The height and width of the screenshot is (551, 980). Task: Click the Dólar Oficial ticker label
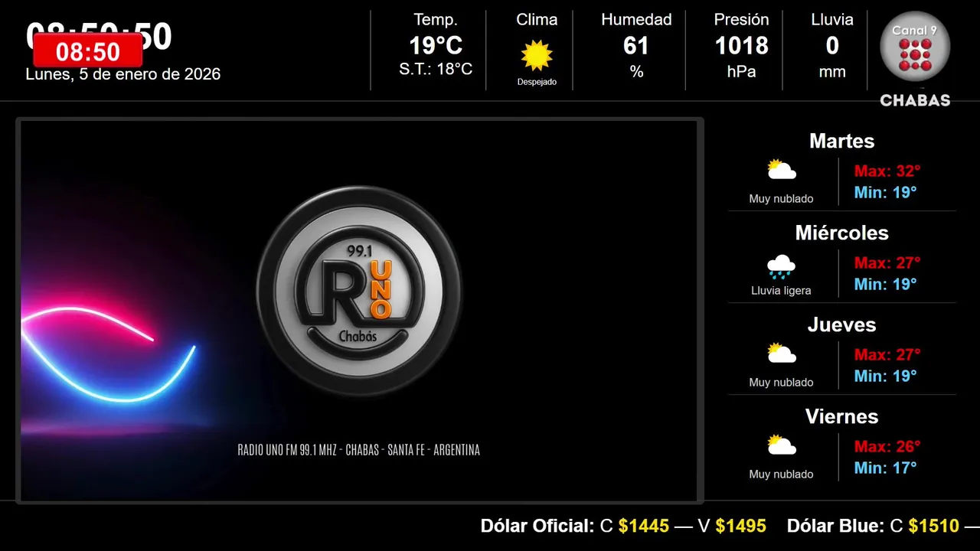point(537,526)
